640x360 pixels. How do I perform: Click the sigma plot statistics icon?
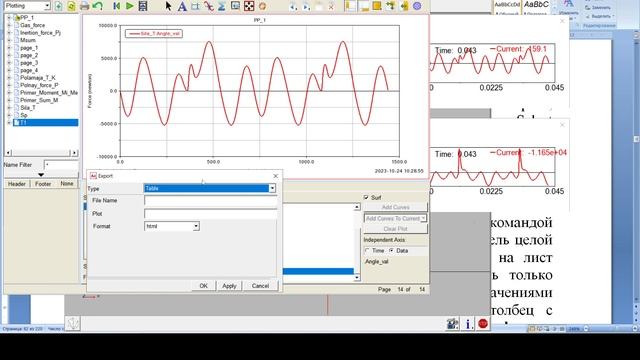(222, 6)
